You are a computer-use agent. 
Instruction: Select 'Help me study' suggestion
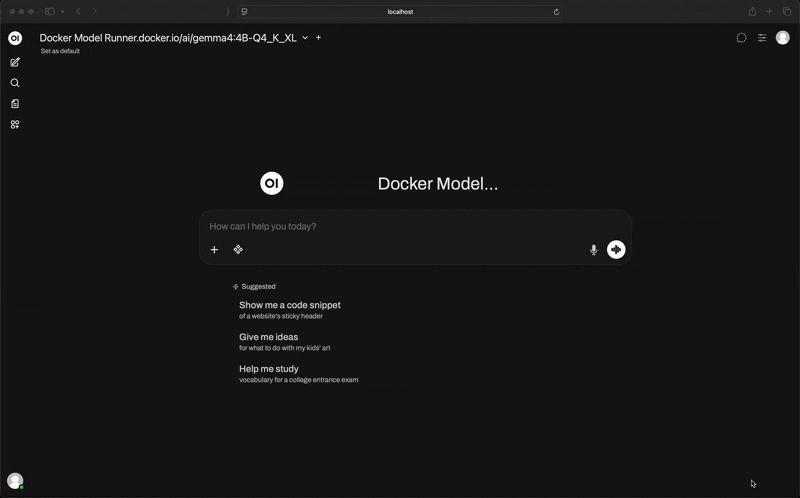coord(298,374)
